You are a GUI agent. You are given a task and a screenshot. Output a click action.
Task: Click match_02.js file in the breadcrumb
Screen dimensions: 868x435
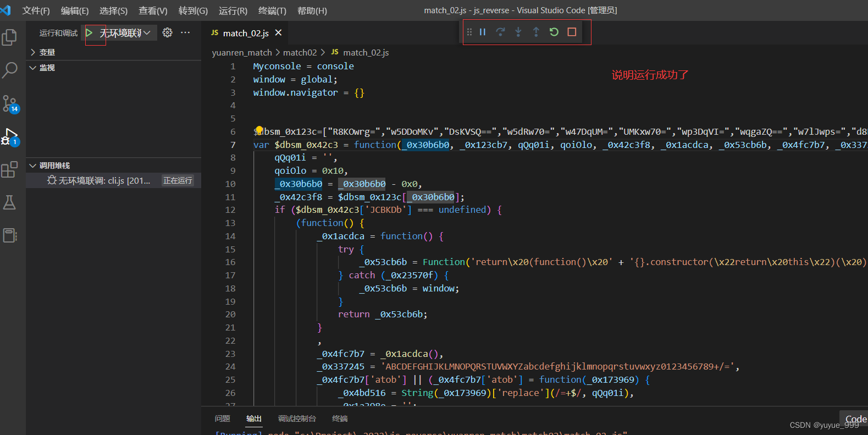click(x=366, y=52)
